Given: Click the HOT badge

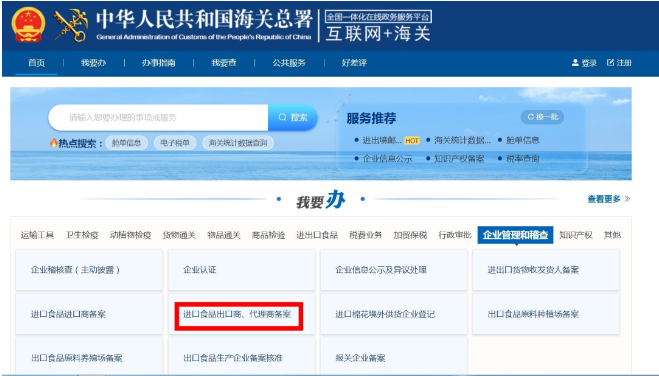Looking at the screenshot, I should coord(411,141).
